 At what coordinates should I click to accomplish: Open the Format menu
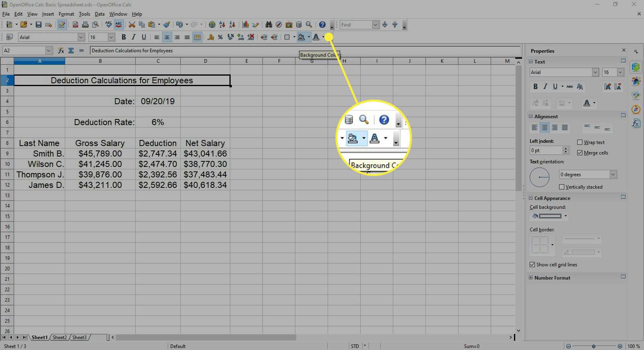pos(66,14)
